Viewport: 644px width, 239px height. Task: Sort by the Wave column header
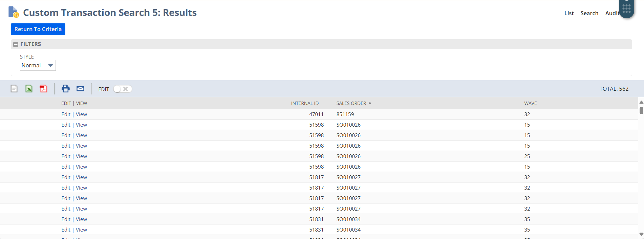pos(530,103)
